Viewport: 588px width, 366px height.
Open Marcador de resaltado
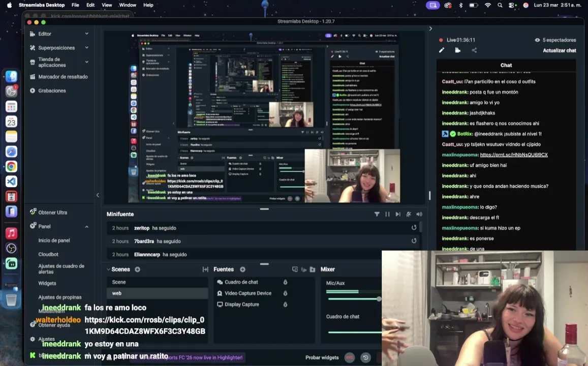click(63, 77)
